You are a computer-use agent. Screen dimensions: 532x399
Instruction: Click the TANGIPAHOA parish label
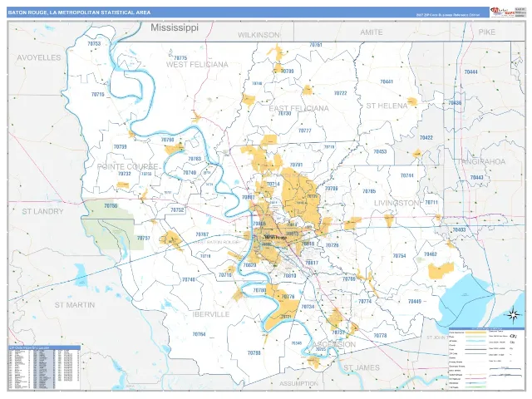click(481, 161)
